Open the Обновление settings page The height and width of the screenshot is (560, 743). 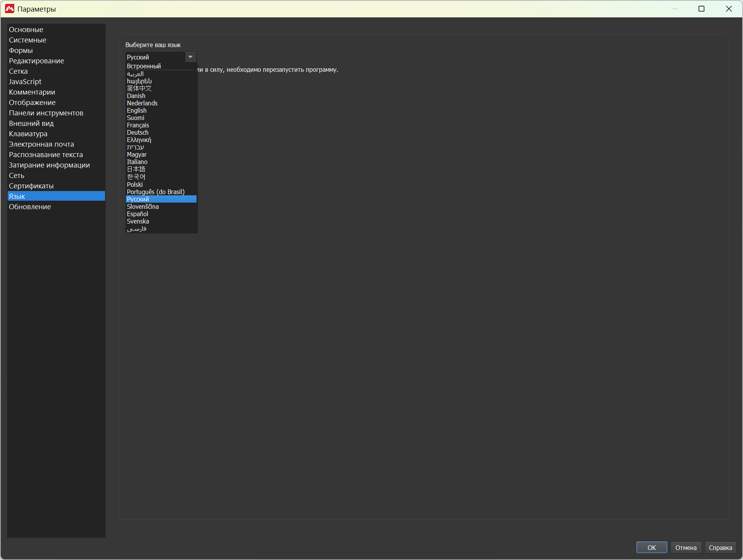30,206
